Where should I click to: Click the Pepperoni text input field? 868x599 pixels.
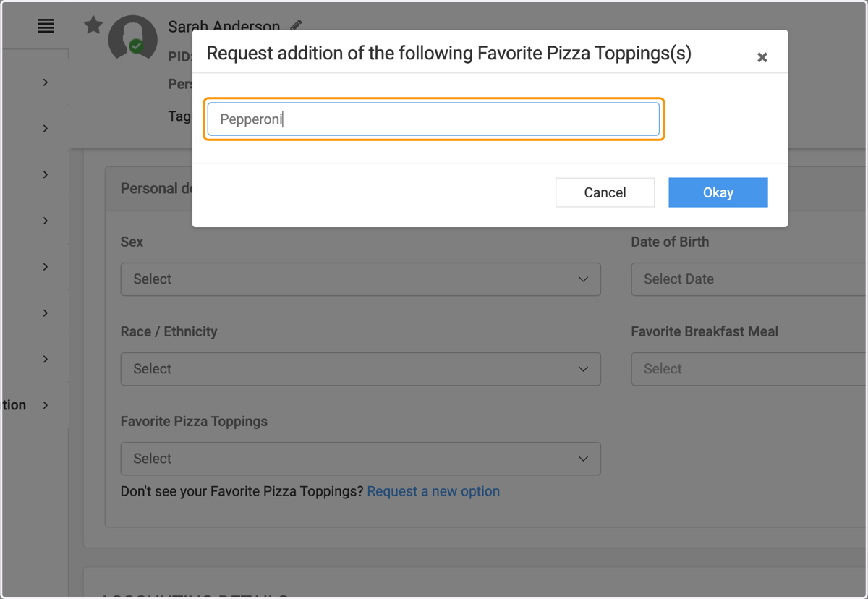pyautogui.click(x=433, y=119)
